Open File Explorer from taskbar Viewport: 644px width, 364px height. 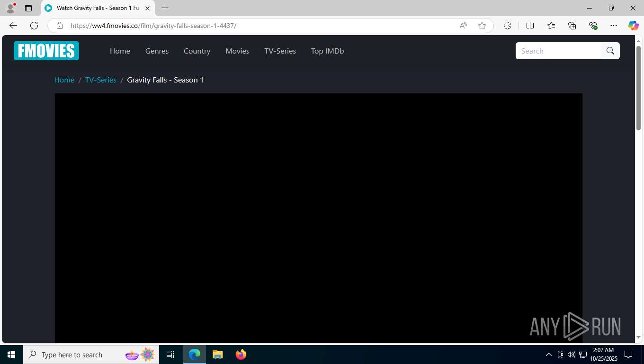(217, 355)
